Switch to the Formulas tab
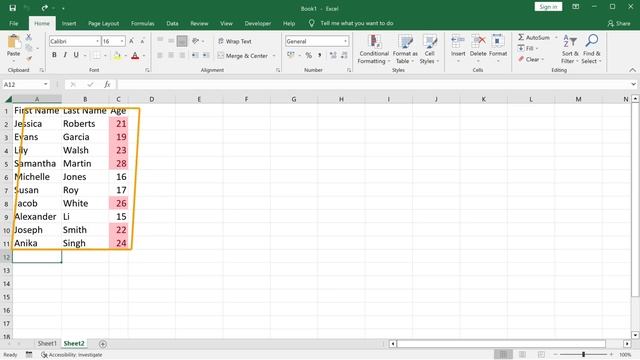The image size is (640, 360). [142, 23]
